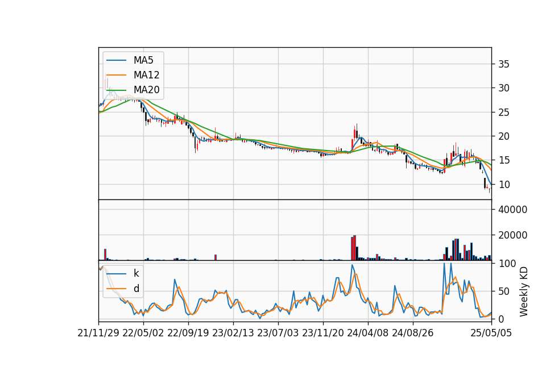Image resolution: width=546 pixels, height=392 pixels.
Task: Click the 25/05/05 date tick label
Action: (491, 333)
